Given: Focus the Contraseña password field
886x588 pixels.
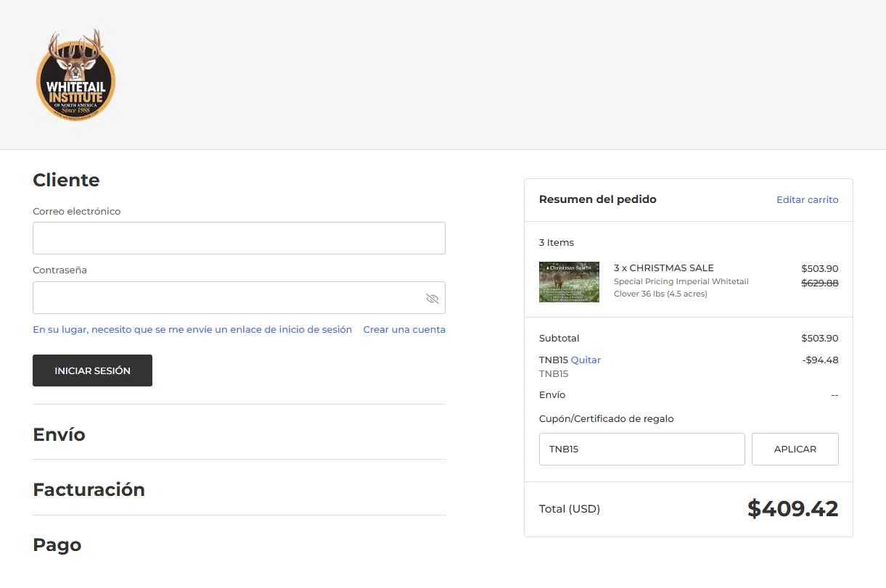Looking at the screenshot, I should [239, 297].
